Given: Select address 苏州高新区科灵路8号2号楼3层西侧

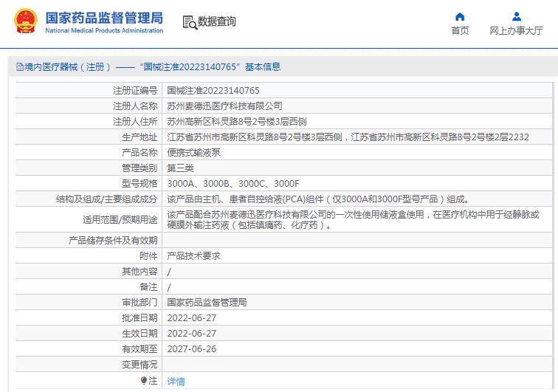Looking at the screenshot, I should [x=237, y=122].
